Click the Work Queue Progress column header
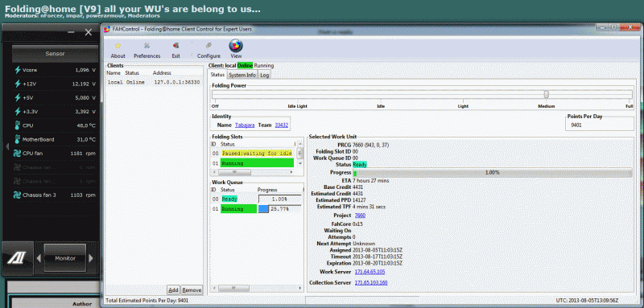 point(267,190)
